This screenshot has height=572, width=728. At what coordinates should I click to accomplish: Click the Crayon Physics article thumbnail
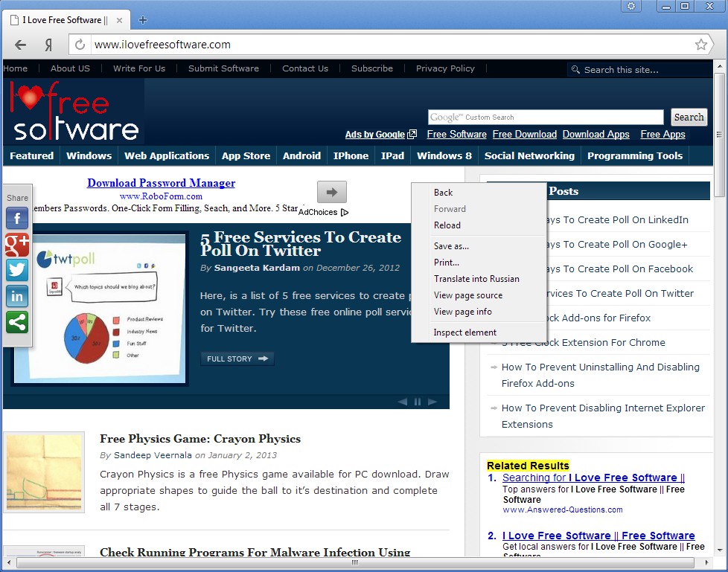pos(44,472)
